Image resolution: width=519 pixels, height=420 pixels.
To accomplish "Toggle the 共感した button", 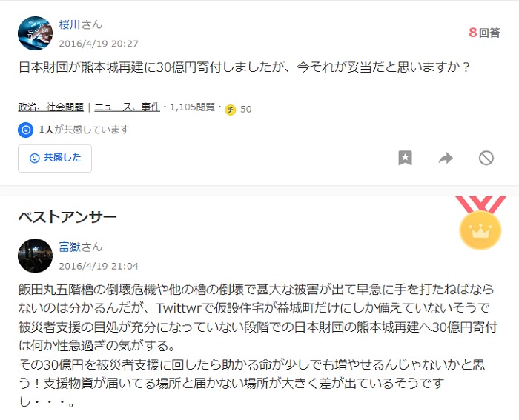I will tap(55, 158).
